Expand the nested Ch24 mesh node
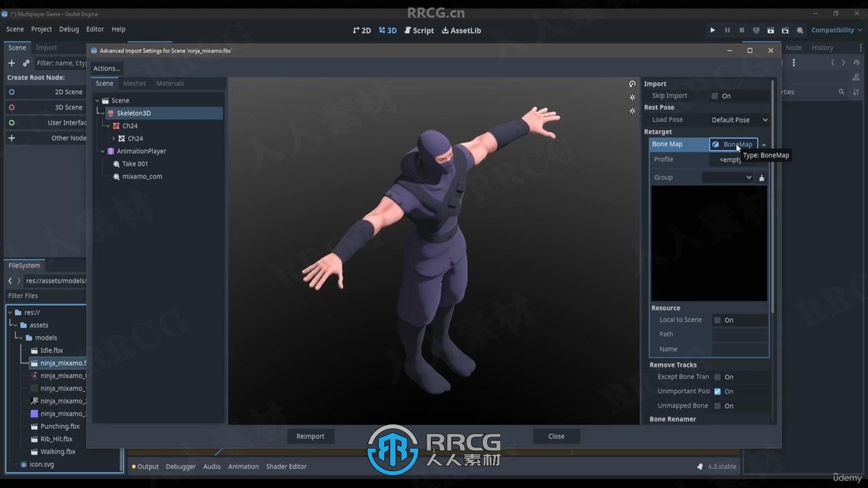Screen dimensions: 868x488 pyautogui.click(x=113, y=138)
